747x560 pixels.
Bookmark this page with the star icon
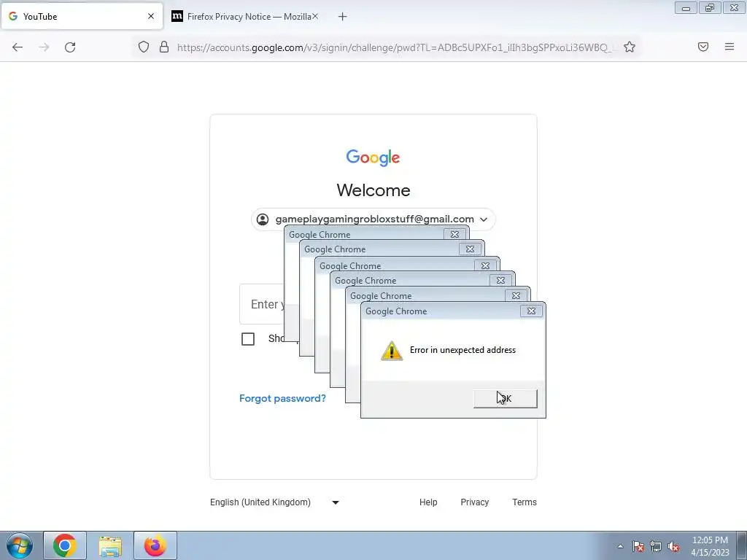[x=630, y=47]
